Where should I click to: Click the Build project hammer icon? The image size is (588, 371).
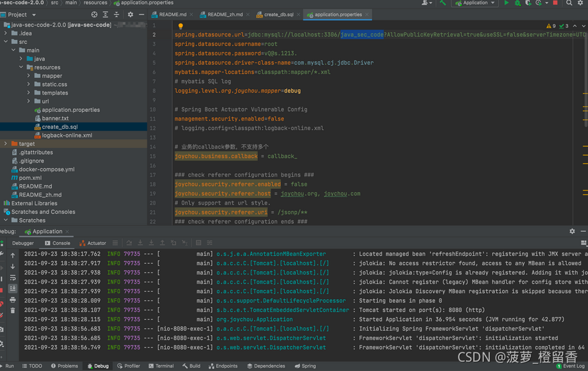[x=443, y=3]
